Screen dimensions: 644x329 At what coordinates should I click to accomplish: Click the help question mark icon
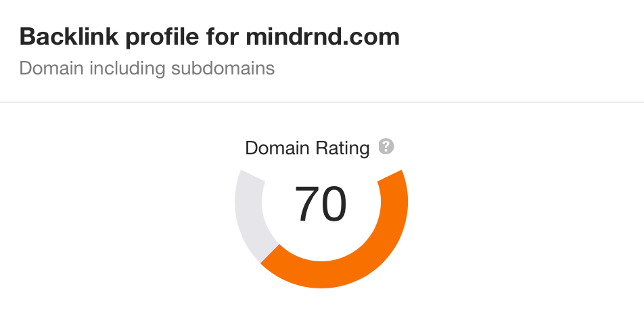386,146
